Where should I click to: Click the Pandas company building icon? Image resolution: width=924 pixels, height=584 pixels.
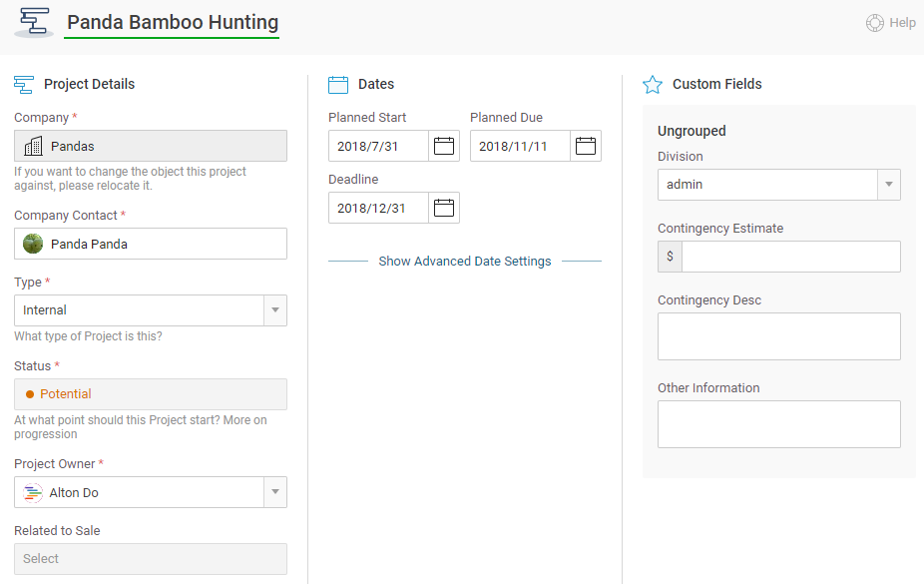coord(33,147)
